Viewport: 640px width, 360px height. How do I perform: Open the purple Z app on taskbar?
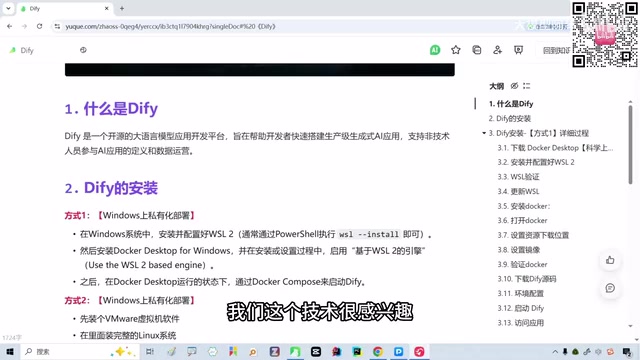(x=274, y=351)
